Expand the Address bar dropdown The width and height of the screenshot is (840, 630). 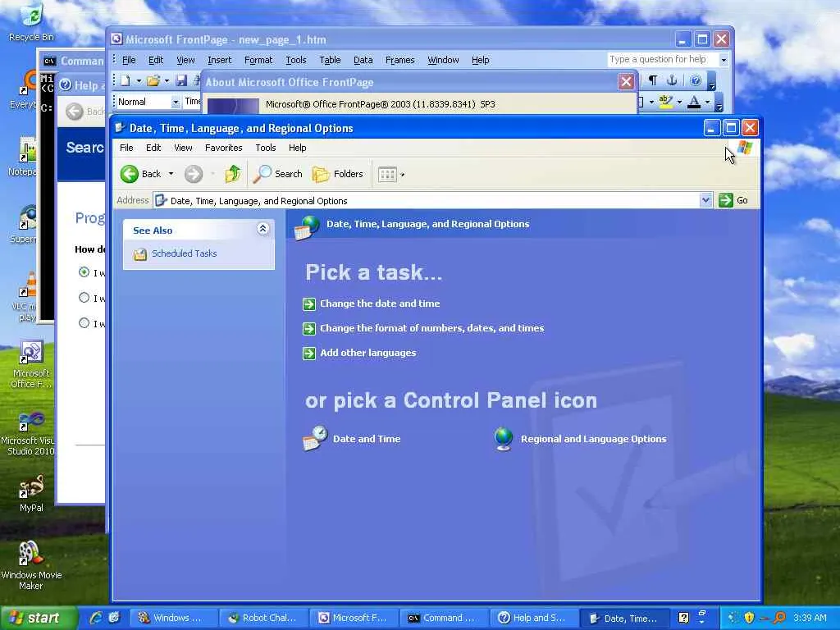click(x=705, y=200)
